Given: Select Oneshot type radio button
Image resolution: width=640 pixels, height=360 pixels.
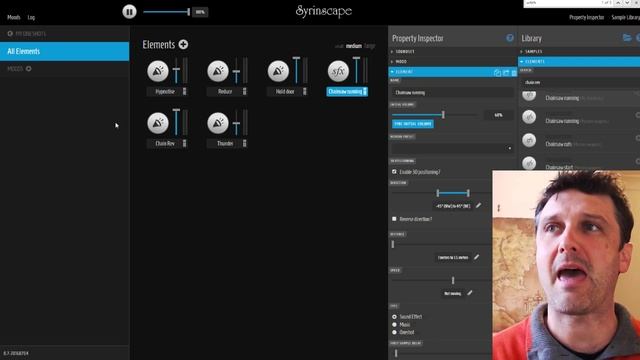Looking at the screenshot, I should pyautogui.click(x=394, y=332).
